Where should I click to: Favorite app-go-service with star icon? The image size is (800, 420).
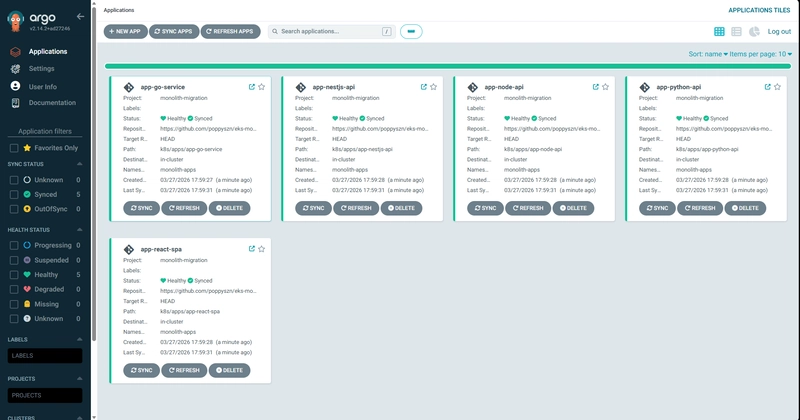pyautogui.click(x=262, y=87)
